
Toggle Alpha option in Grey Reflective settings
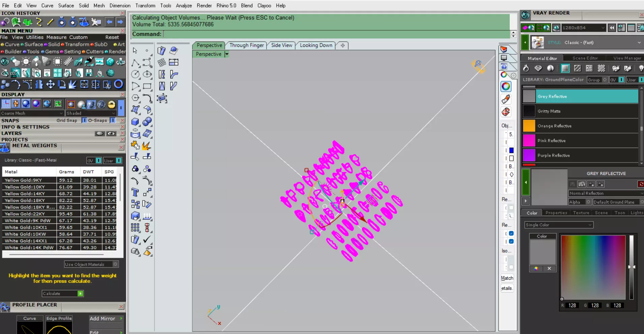coord(588,202)
